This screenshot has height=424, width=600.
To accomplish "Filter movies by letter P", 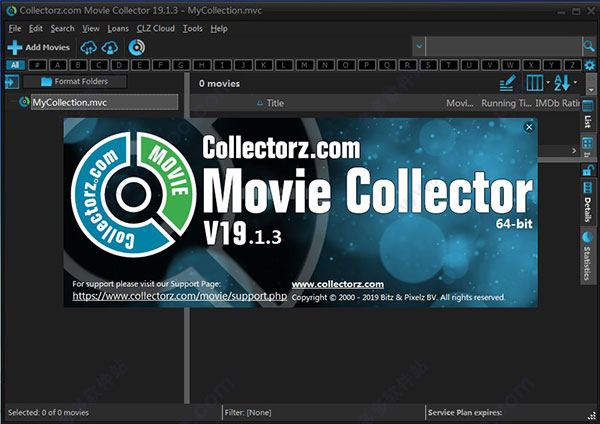I will [x=367, y=65].
